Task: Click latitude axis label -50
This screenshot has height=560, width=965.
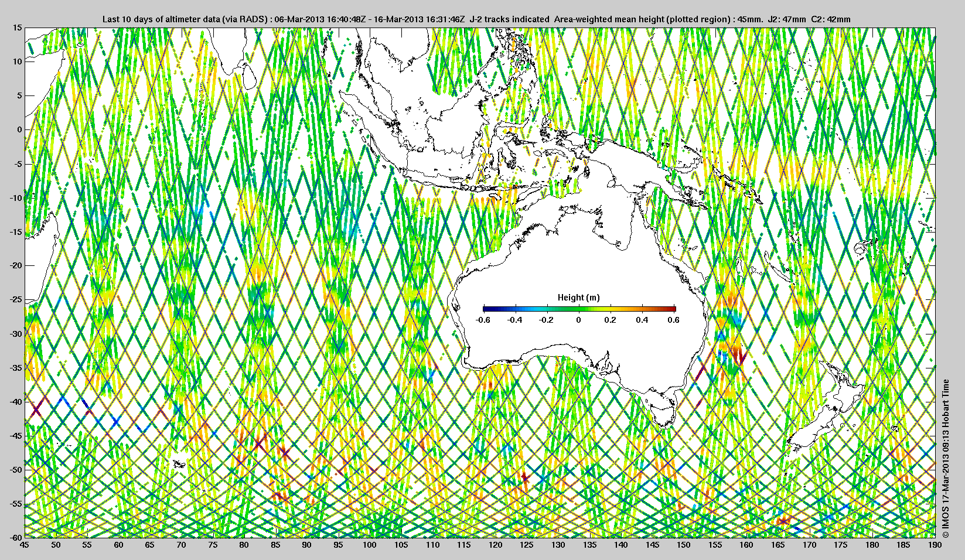Action: (x=16, y=470)
